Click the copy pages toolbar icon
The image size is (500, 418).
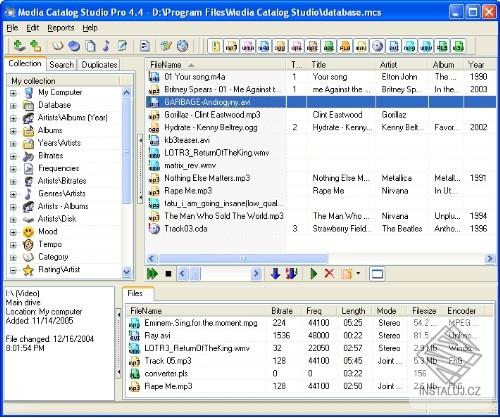click(90, 46)
